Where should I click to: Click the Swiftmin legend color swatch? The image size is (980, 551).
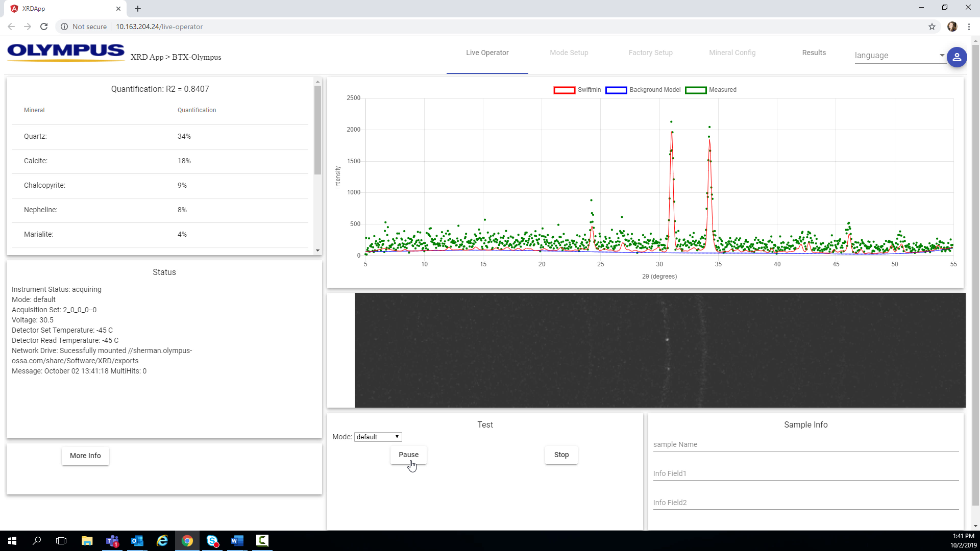[x=563, y=89]
